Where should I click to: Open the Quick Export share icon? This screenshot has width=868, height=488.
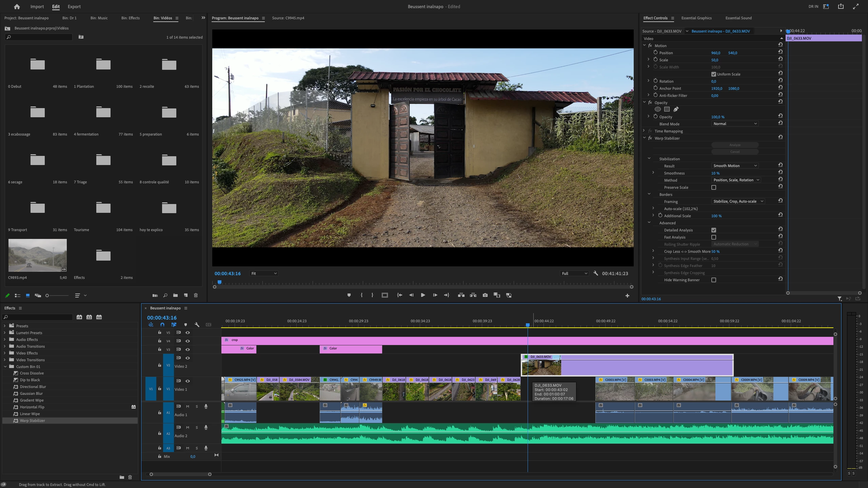tap(841, 6)
